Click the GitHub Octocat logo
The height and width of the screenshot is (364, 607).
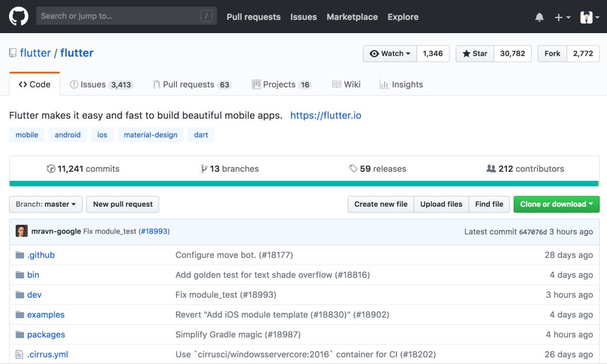(19, 16)
